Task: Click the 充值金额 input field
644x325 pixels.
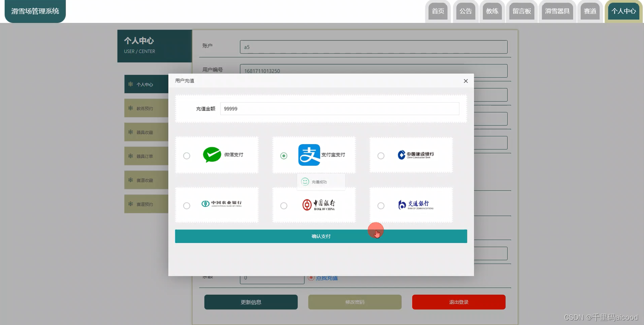Action: pyautogui.click(x=339, y=109)
